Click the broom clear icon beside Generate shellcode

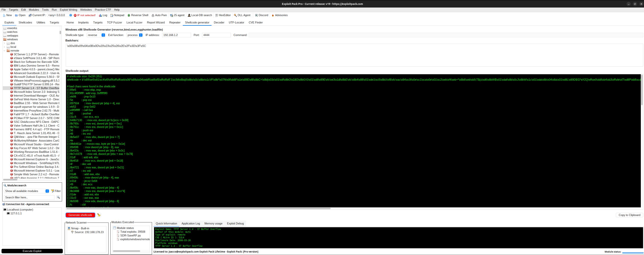(x=99, y=215)
